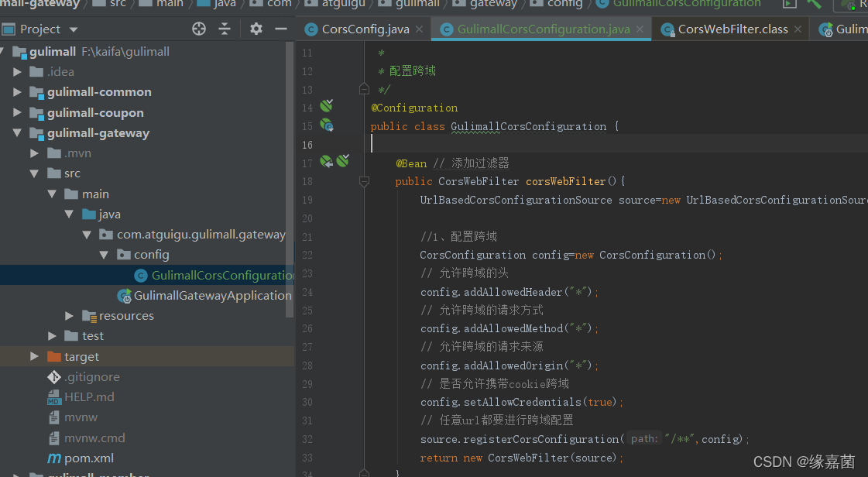This screenshot has height=477, width=868.
Task: Click the Maven icon beside pom.xml
Action: pyautogui.click(x=54, y=458)
